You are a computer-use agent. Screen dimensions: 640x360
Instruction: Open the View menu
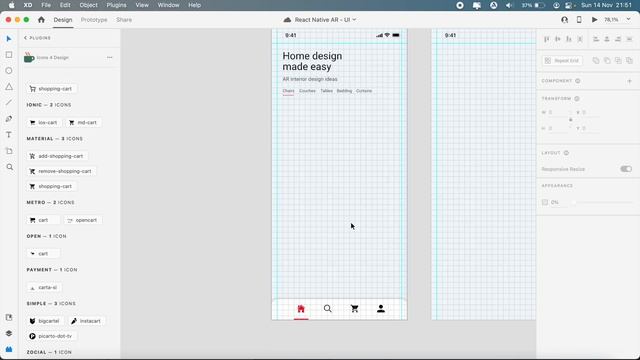[142, 5]
